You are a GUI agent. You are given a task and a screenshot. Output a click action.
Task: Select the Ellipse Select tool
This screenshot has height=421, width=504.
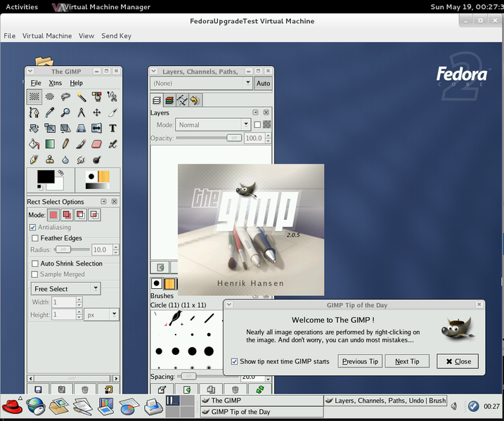[50, 96]
